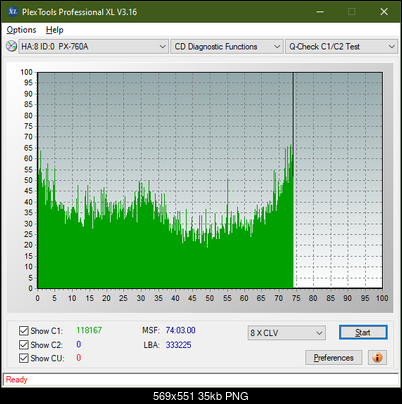Click the CU count value 0
This screenshot has width=402, height=404.
coord(79,358)
